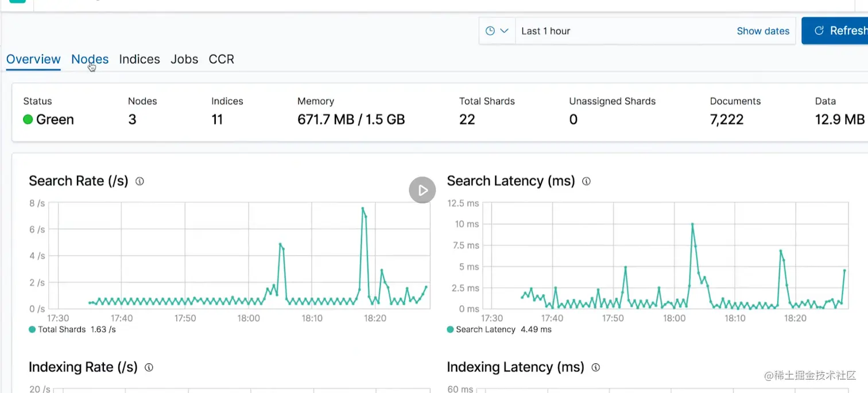Show info for Search Rate chart
868x393 pixels.
coord(139,181)
